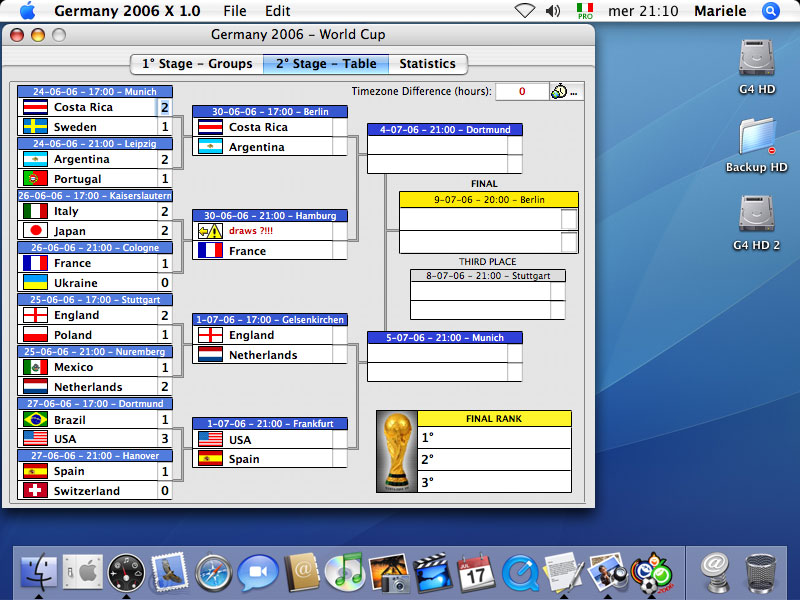
Task: Click the '4-07-06 – 21:00 – Dortmund' semi-final header
Action: coord(445,130)
